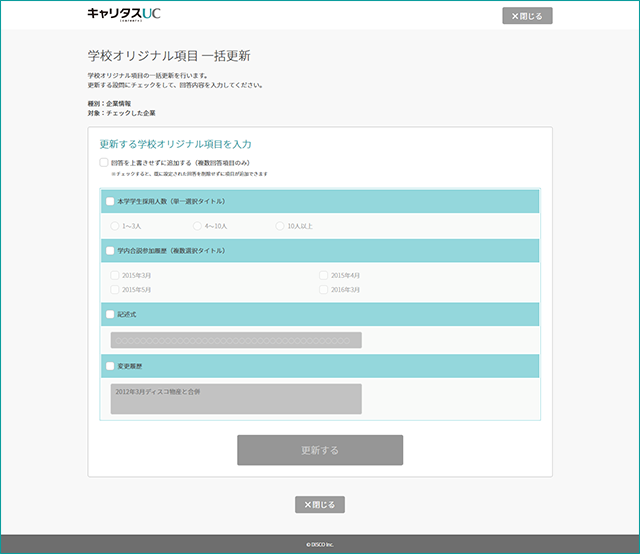Click the bottom 閉じる button
Screen dimensions: 640x554
pos(320,505)
